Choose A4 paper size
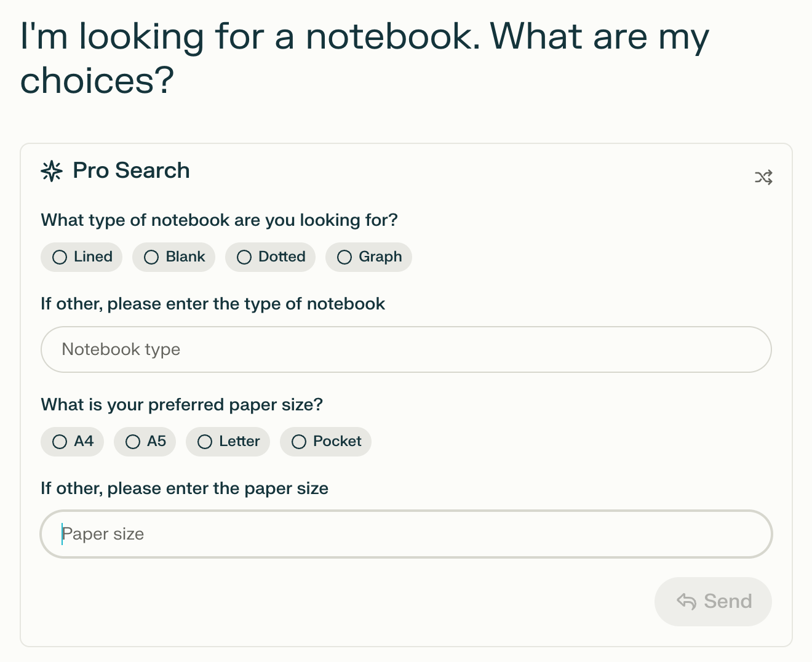 coord(72,442)
